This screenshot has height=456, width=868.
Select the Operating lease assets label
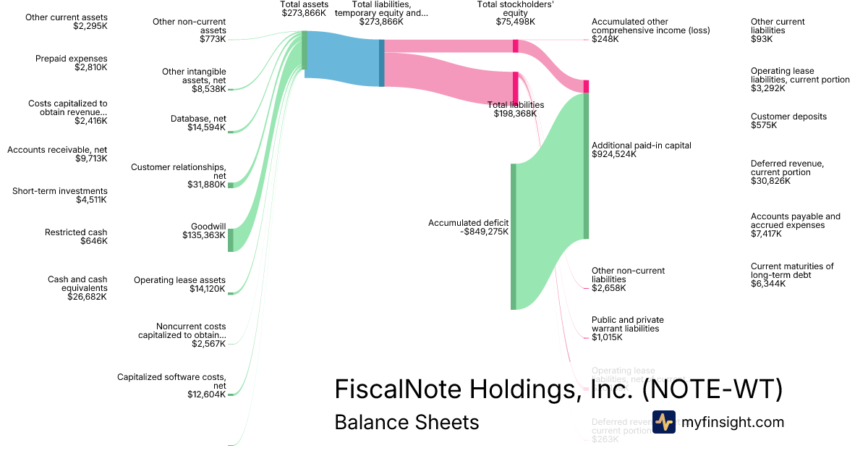[179, 284]
